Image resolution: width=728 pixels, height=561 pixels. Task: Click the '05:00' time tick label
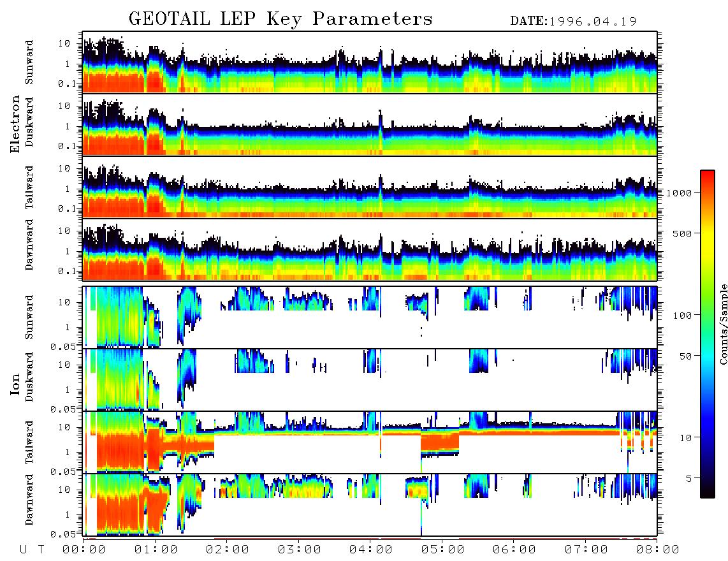443,550
